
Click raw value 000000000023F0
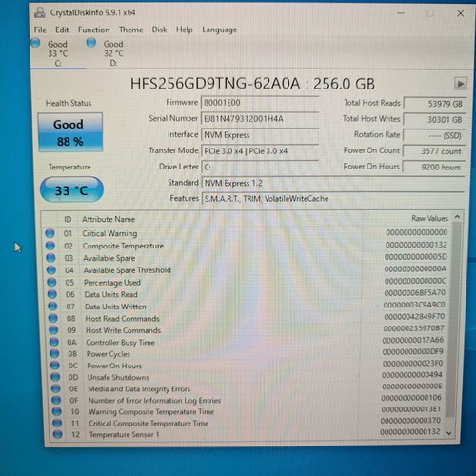tap(412, 363)
